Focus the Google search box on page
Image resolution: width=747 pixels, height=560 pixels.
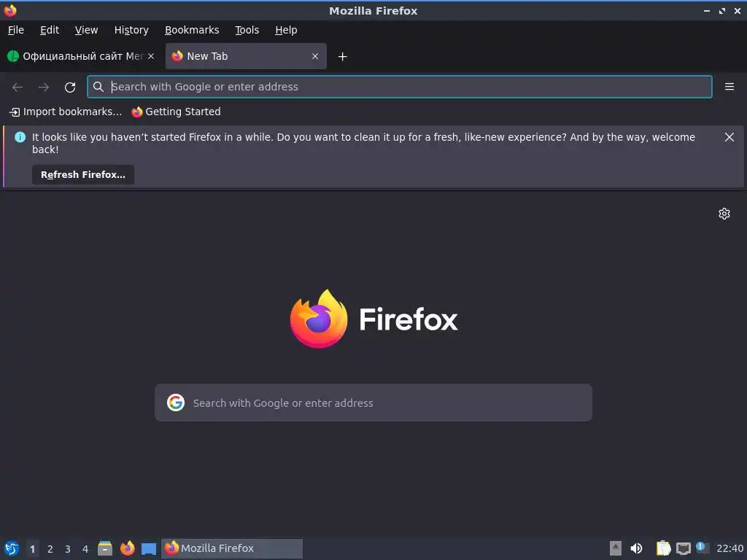tap(373, 402)
